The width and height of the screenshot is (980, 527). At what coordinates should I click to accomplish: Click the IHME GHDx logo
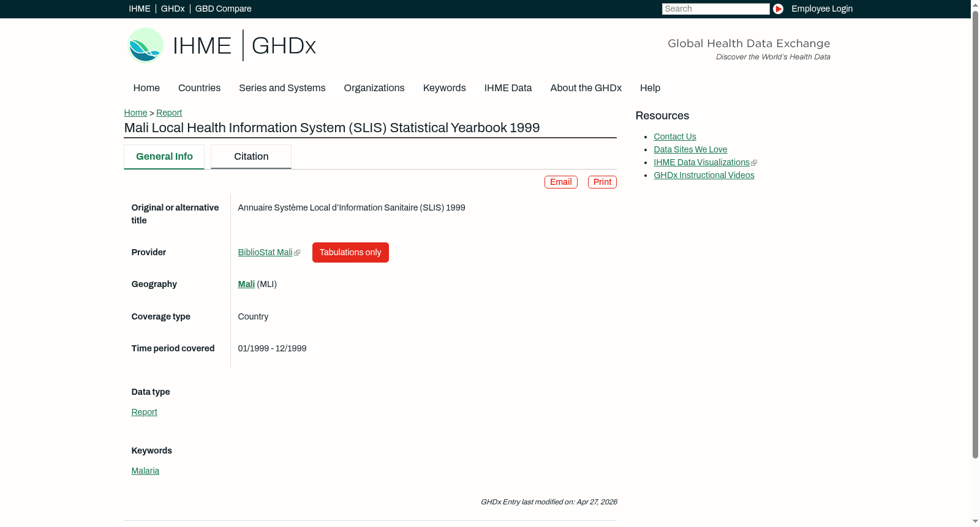pos(222,45)
